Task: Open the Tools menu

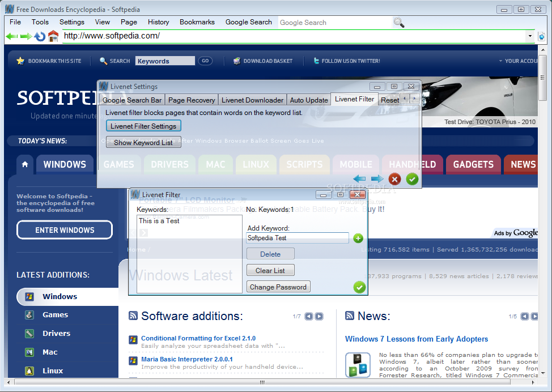Action: click(x=40, y=22)
